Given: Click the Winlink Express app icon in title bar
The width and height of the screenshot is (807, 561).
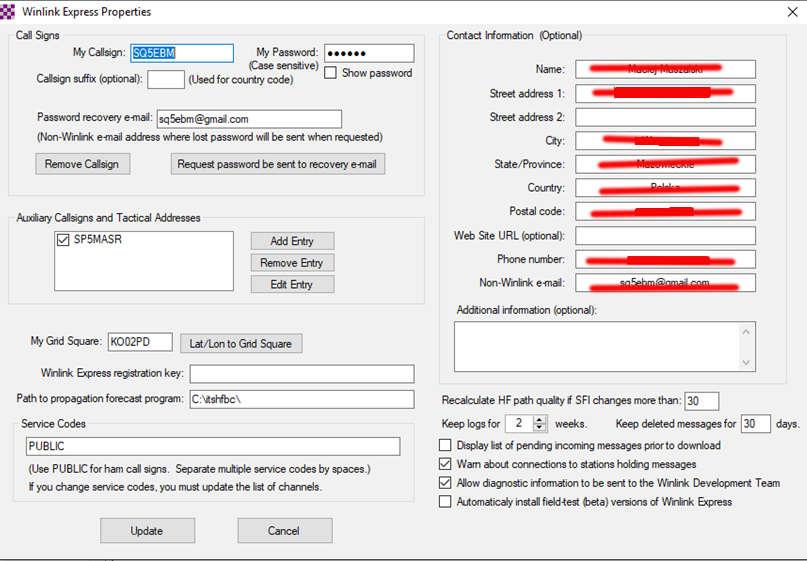Looking at the screenshot, I should [x=7, y=11].
